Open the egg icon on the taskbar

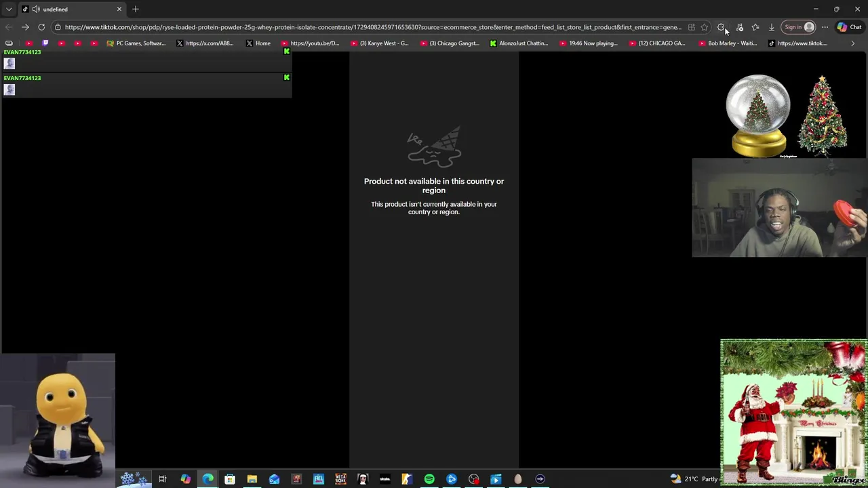coord(518,479)
